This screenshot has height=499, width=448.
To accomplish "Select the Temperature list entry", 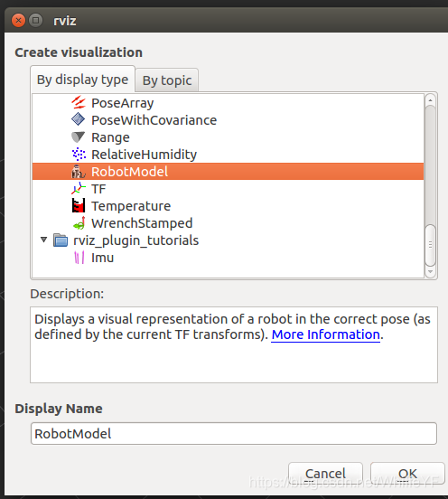I will pos(131,206).
